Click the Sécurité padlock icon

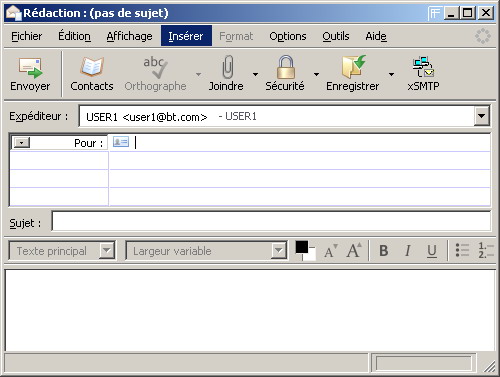click(286, 67)
